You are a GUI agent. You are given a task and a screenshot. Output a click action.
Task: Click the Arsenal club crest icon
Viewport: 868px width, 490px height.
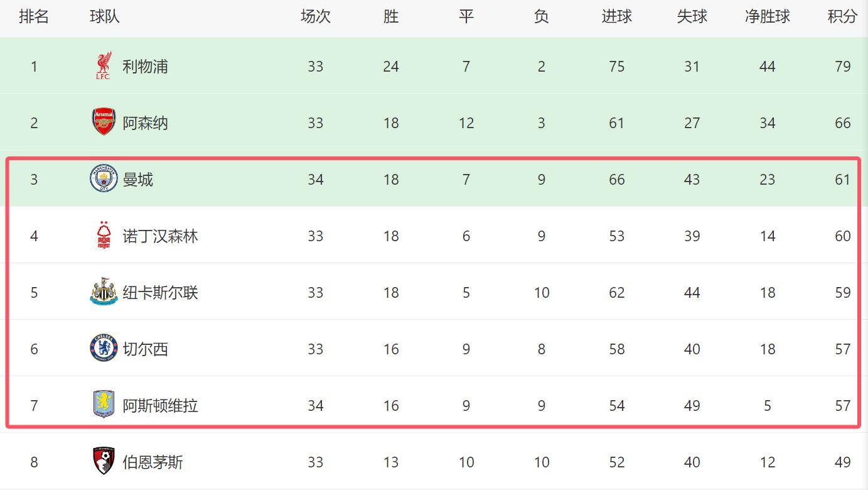coord(104,122)
